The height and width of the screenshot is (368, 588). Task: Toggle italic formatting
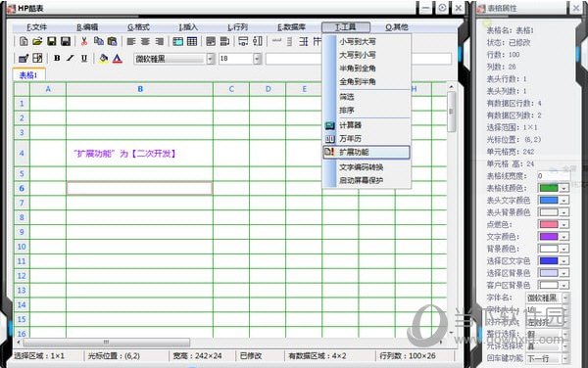pyautogui.click(x=71, y=58)
